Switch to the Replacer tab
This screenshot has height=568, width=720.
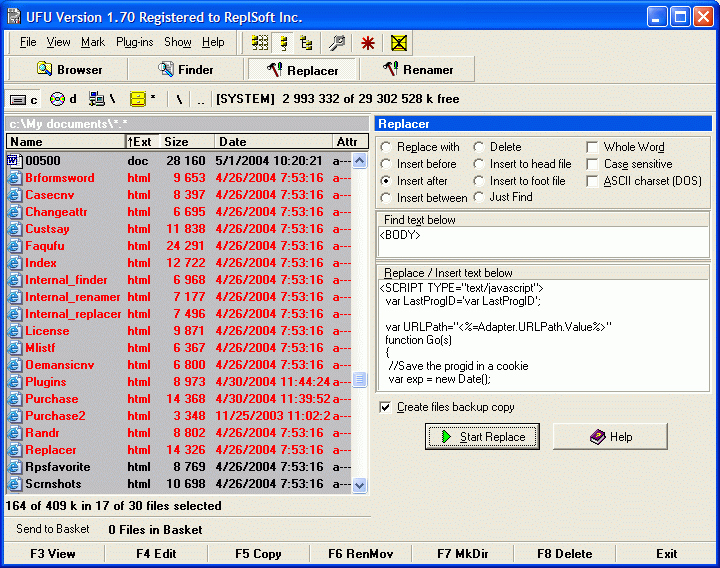(303, 70)
